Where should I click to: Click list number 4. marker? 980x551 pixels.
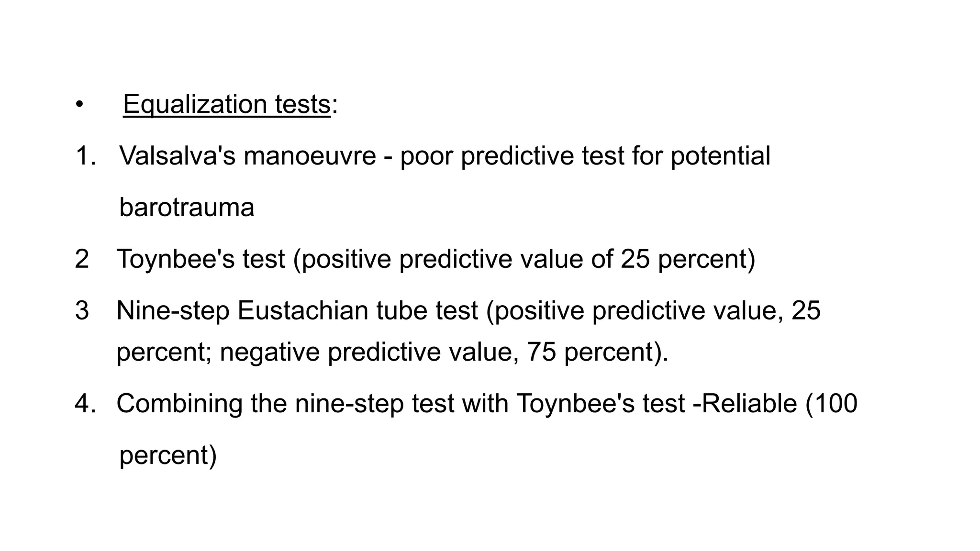[x=86, y=403]
